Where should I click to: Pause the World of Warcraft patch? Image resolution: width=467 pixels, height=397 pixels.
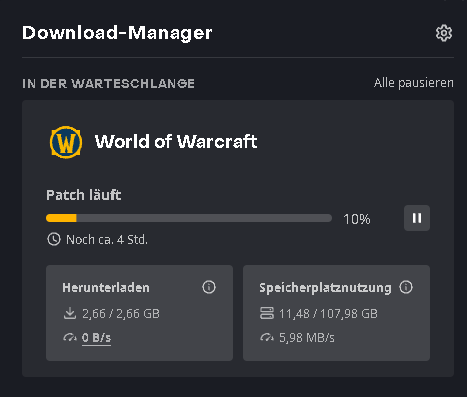(417, 218)
